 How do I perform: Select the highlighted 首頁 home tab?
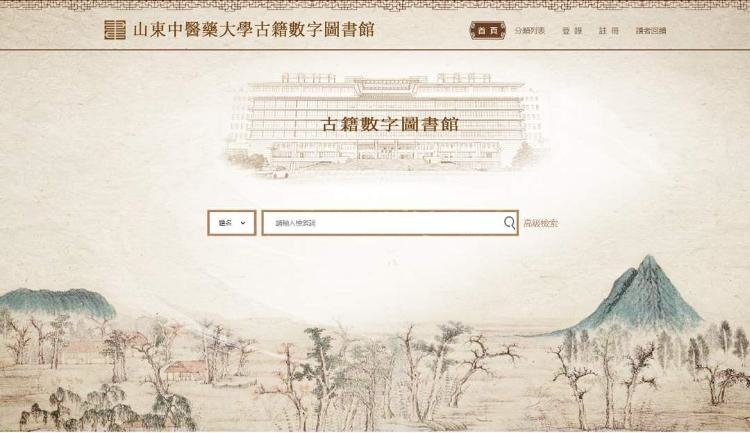pyautogui.click(x=487, y=31)
